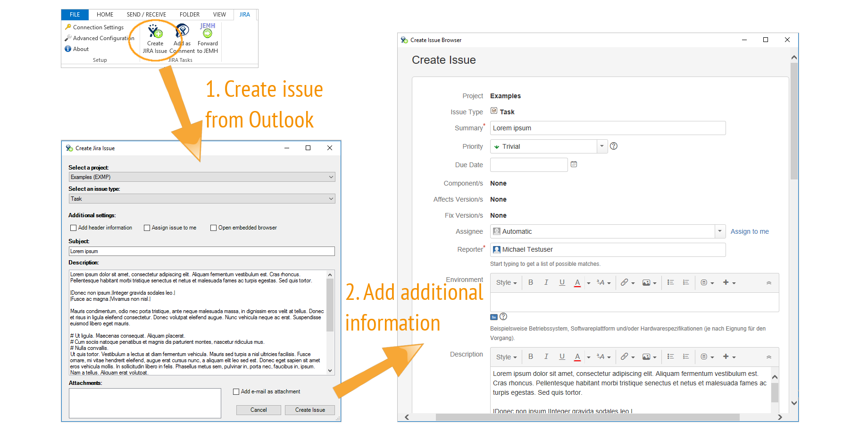
Task: Open the emoji picker in the Description toolbar
Action: tap(705, 357)
